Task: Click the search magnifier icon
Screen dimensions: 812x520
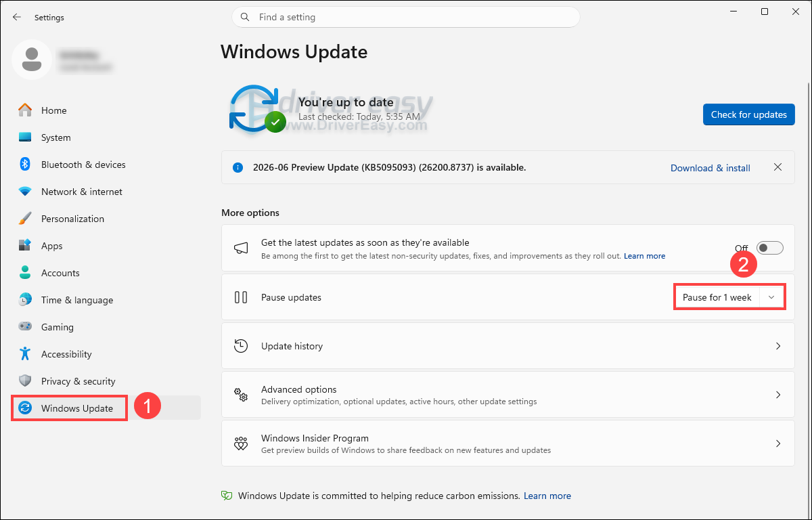Action: coord(246,17)
